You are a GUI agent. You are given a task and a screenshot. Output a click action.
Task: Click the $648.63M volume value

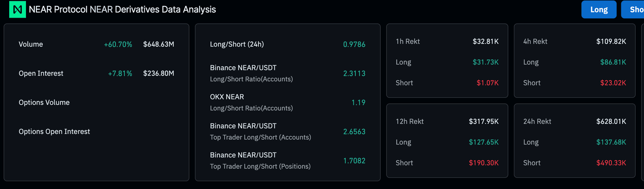[x=158, y=44]
